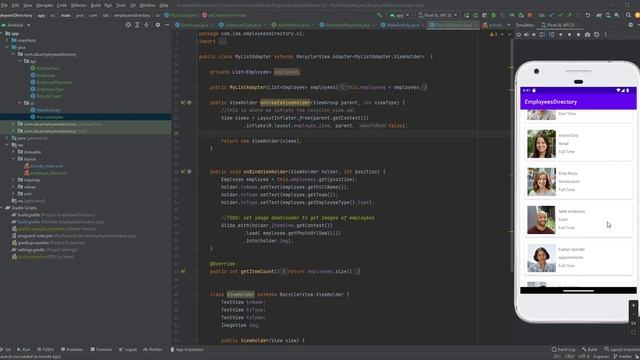
Task: Click gutter override icon beside onBindViewHolder
Action: [183, 172]
